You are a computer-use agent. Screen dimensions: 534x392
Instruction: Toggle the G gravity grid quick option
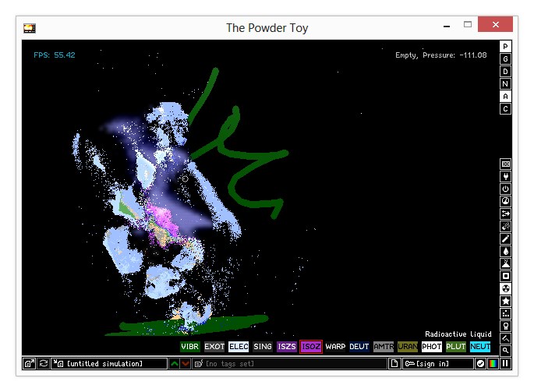tap(506, 59)
